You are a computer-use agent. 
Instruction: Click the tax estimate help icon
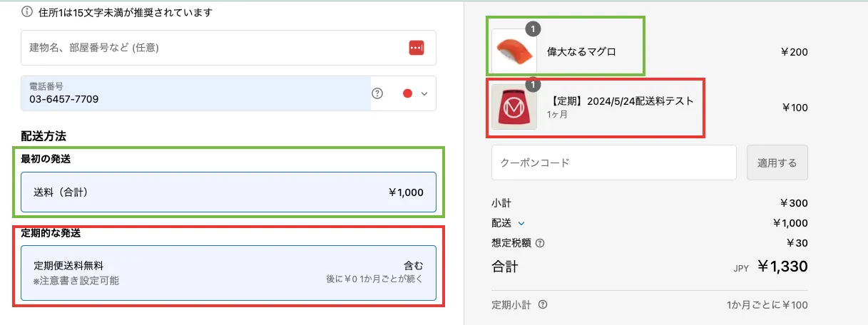(540, 243)
